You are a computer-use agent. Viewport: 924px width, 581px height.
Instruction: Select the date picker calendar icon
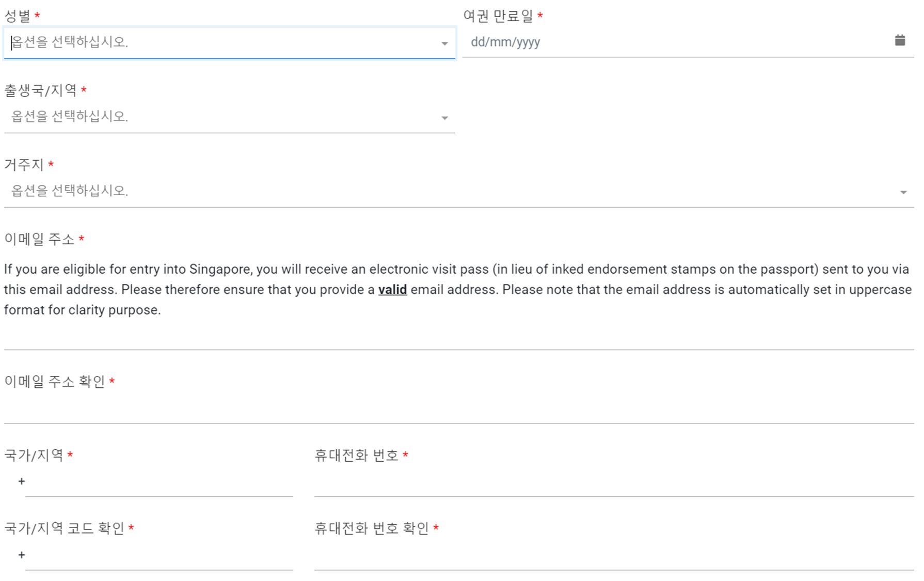point(901,39)
